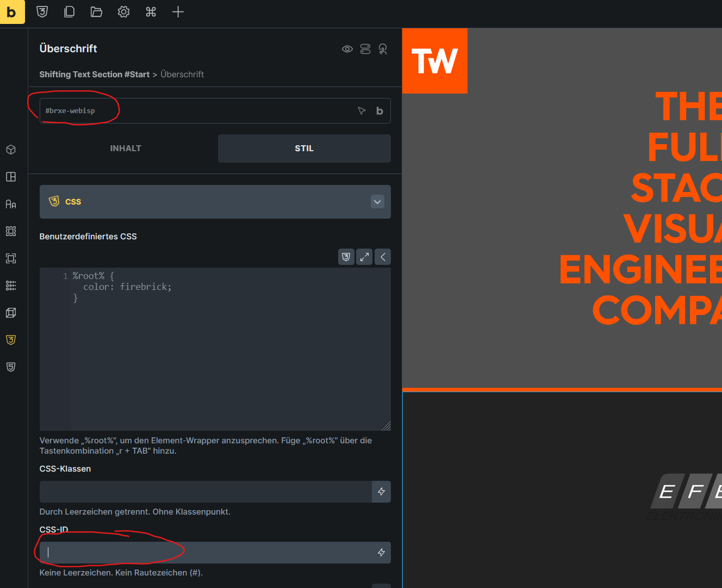Open the interactions icon in Überschrift header
Image resolution: width=722 pixels, height=588 pixels.
383,49
